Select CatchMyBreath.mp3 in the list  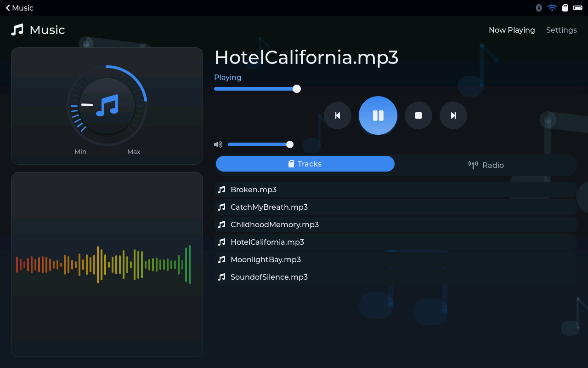click(395, 207)
